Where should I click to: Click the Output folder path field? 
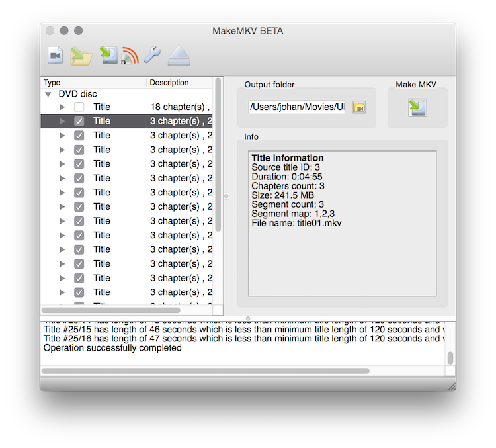(296, 107)
